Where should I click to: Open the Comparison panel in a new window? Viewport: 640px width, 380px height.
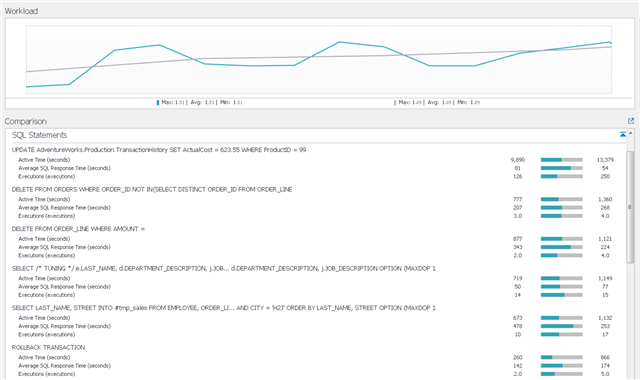point(631,121)
